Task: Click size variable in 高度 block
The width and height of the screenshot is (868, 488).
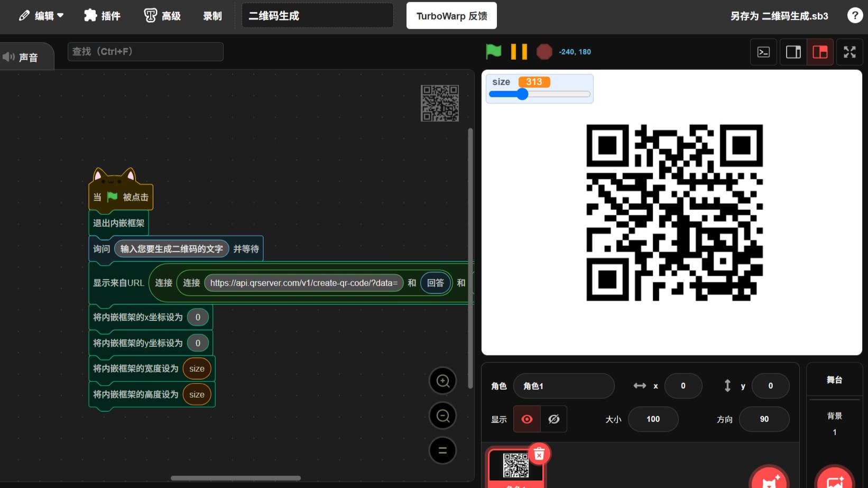Action: point(197,394)
